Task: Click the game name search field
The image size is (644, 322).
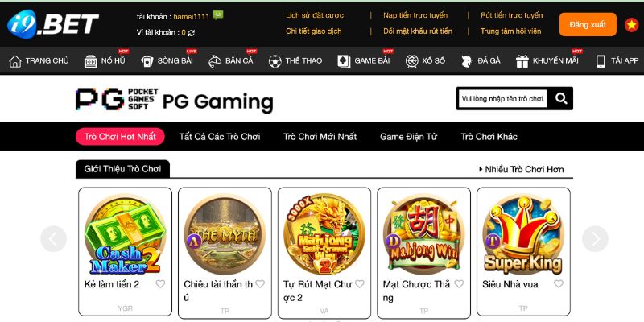Action: pos(503,98)
